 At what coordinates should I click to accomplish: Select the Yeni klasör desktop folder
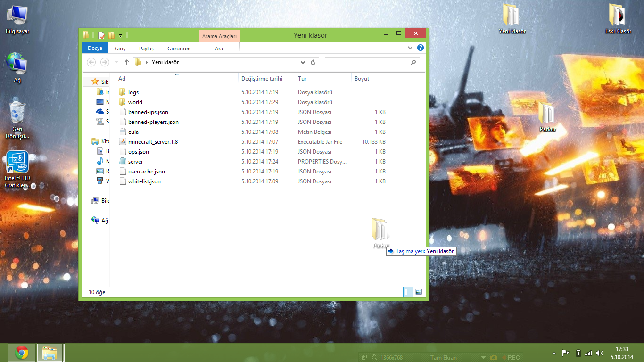(x=512, y=19)
